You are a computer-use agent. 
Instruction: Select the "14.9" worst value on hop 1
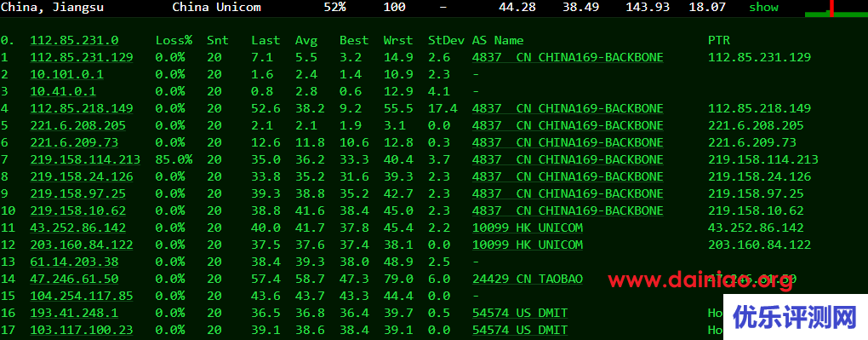(x=398, y=57)
